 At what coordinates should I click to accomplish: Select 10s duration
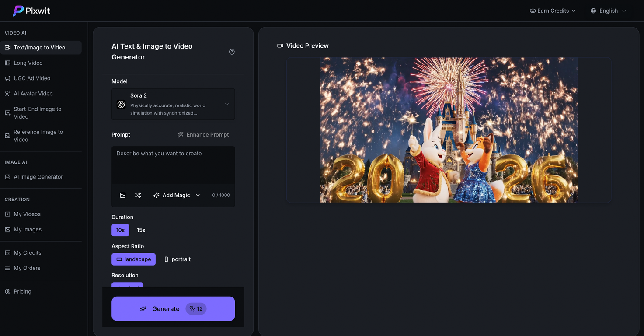click(x=120, y=230)
